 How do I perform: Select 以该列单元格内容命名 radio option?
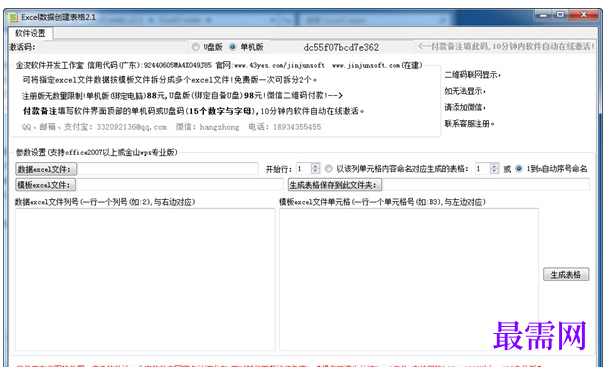point(328,169)
